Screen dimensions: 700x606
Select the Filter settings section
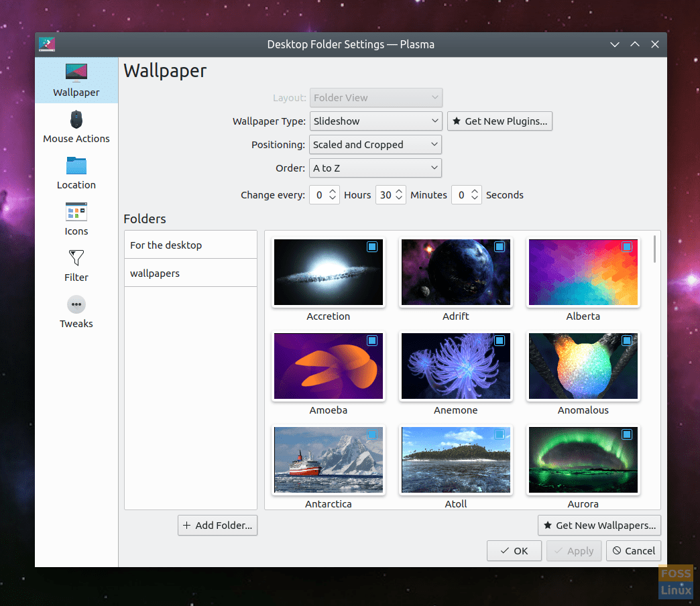(76, 264)
